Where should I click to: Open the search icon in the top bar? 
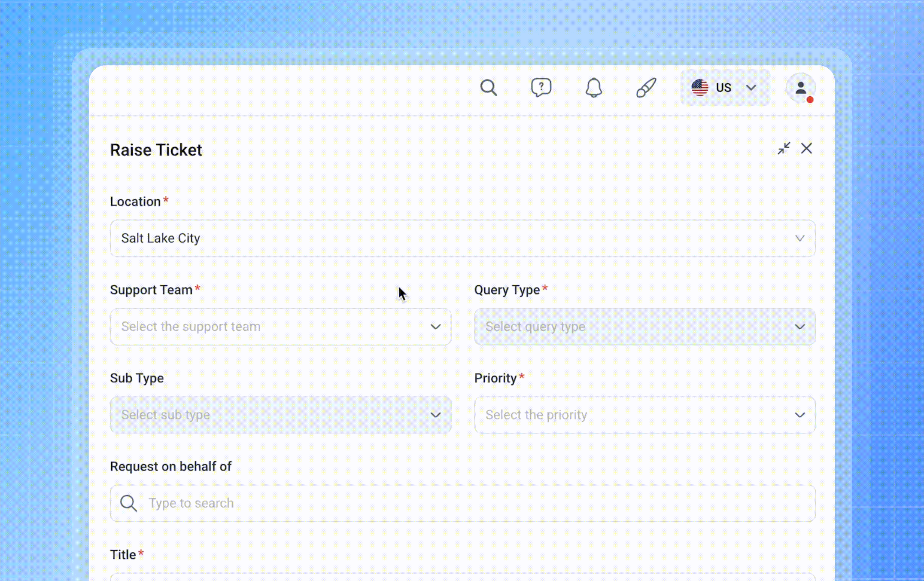(489, 88)
